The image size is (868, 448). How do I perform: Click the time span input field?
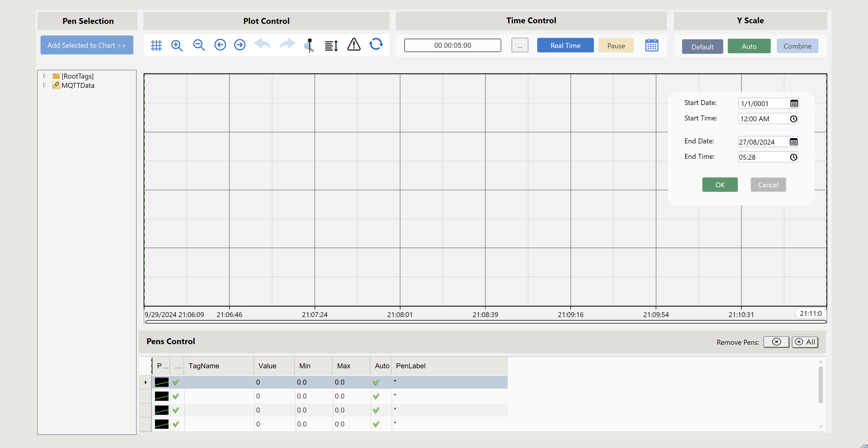click(452, 45)
